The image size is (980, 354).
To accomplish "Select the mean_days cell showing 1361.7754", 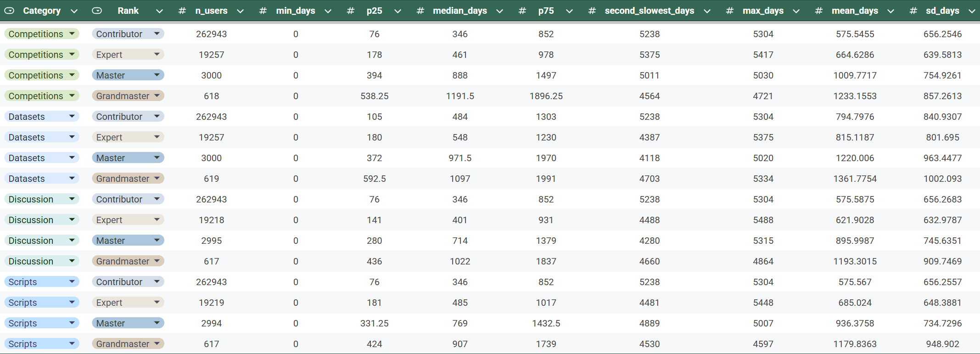I will point(855,179).
